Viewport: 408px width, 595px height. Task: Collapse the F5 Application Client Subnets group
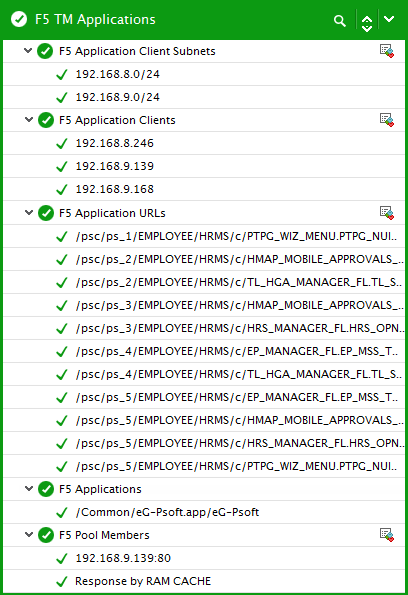pyautogui.click(x=28, y=50)
